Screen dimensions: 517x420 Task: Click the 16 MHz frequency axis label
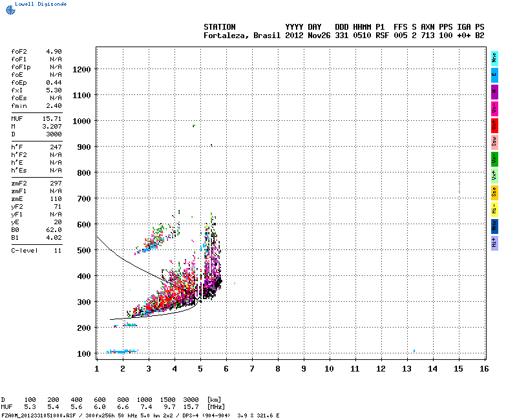[484, 369]
